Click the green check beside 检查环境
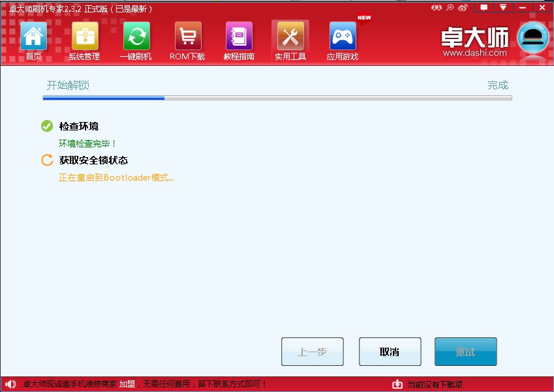 47,126
